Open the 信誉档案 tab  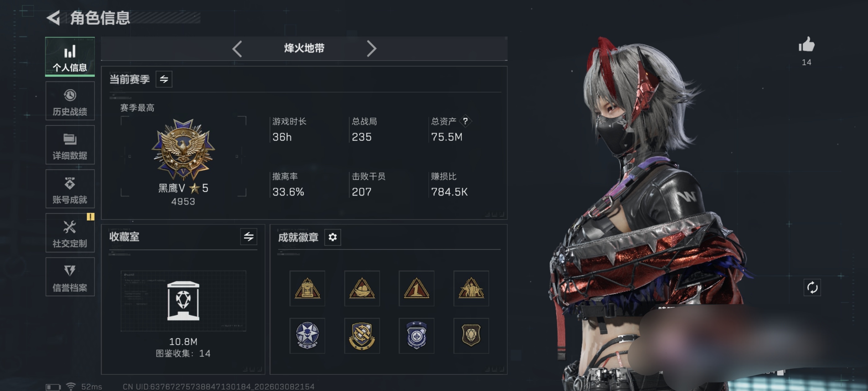[x=70, y=277]
